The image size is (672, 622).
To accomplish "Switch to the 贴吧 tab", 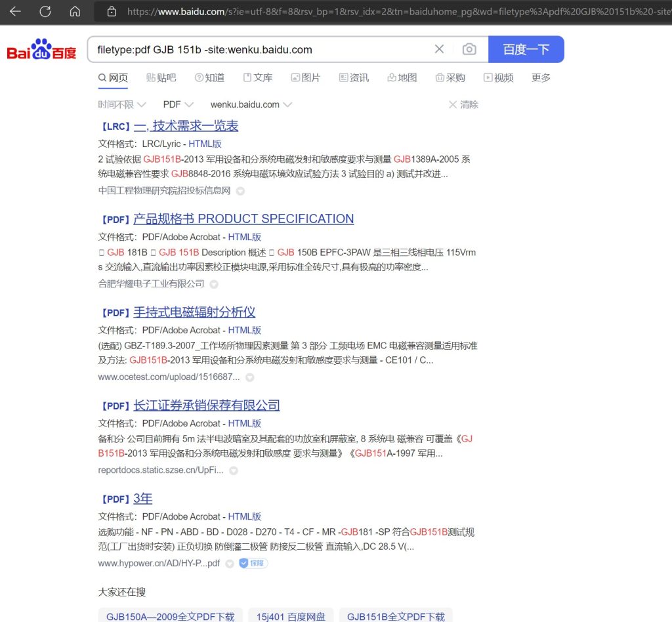I will (161, 77).
